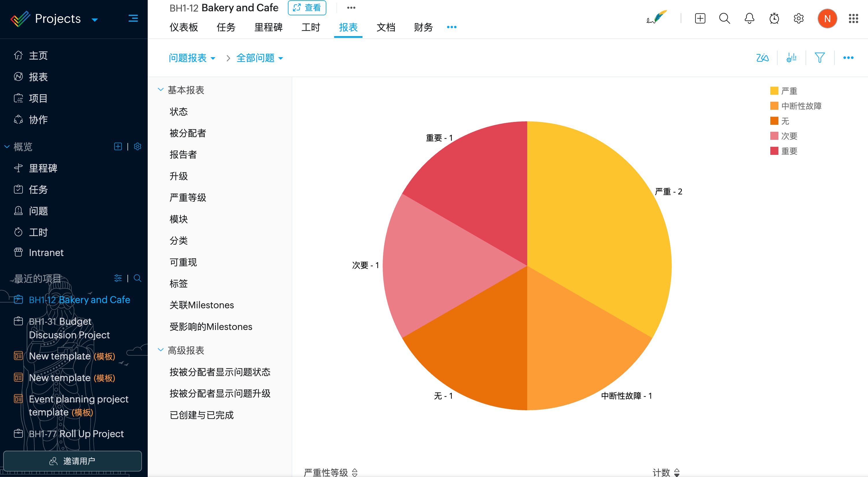Screen dimensions: 868x477
Task: Switch to the 里程碑 tab
Action: 268,27
